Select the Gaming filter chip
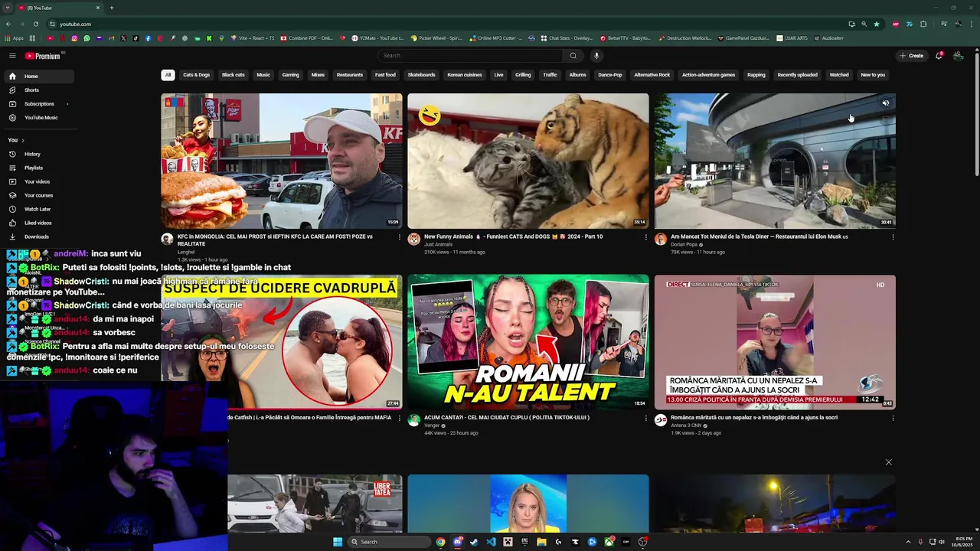980x551 pixels. [290, 75]
